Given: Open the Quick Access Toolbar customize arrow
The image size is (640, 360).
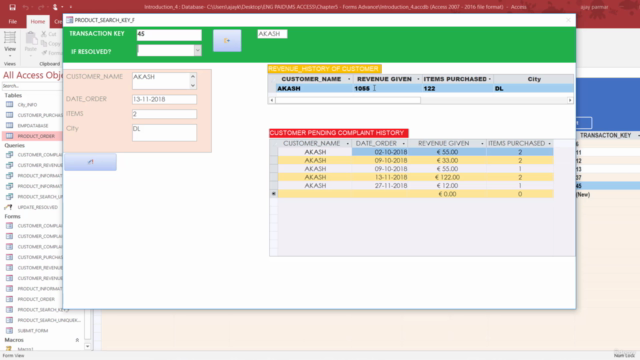Looking at the screenshot, I should (x=71, y=7).
